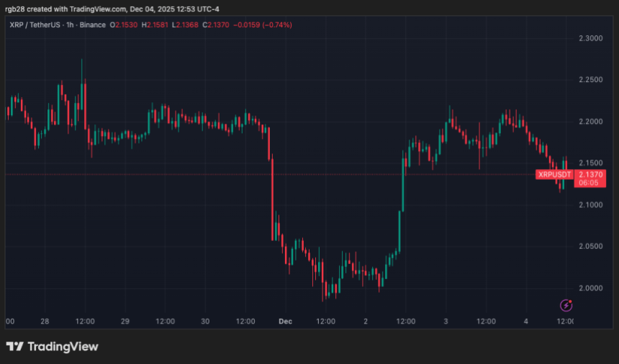Image resolution: width=619 pixels, height=364 pixels.
Task: Click the 28 date label on time axis
Action: point(45,322)
